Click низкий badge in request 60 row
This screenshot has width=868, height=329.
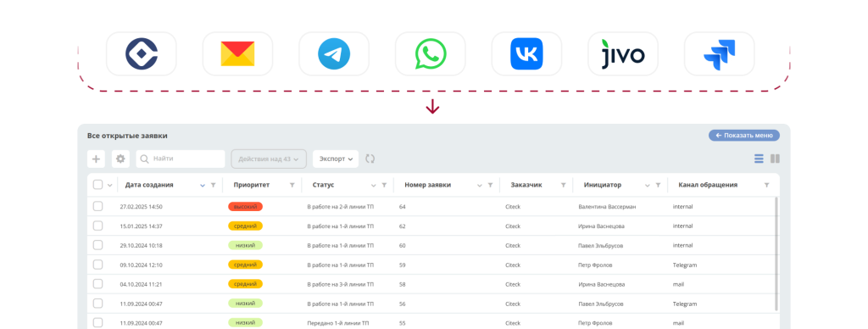tap(245, 245)
